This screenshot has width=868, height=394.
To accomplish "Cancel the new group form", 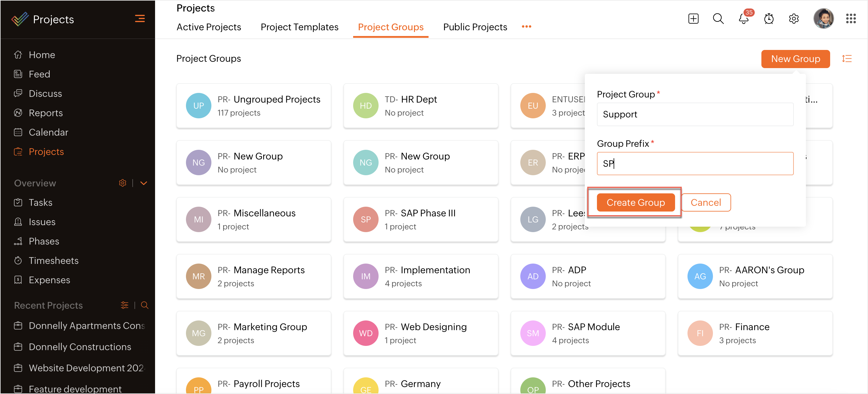I will click(x=706, y=202).
